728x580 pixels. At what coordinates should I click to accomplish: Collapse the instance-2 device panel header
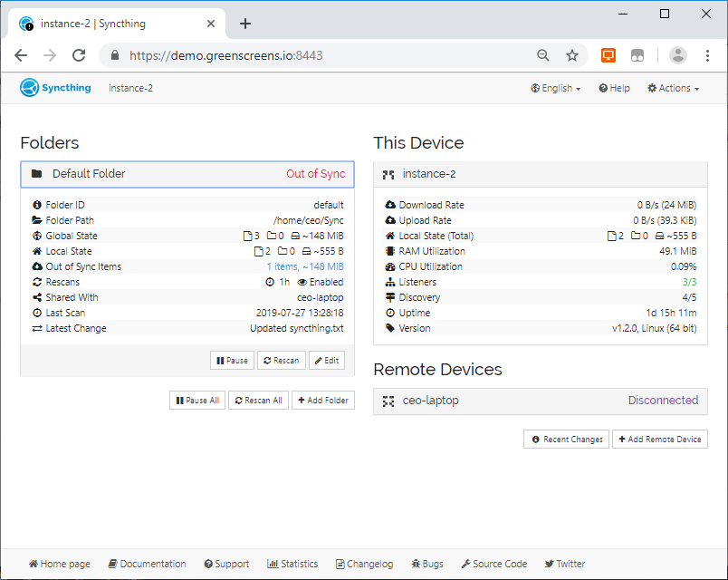(541, 174)
